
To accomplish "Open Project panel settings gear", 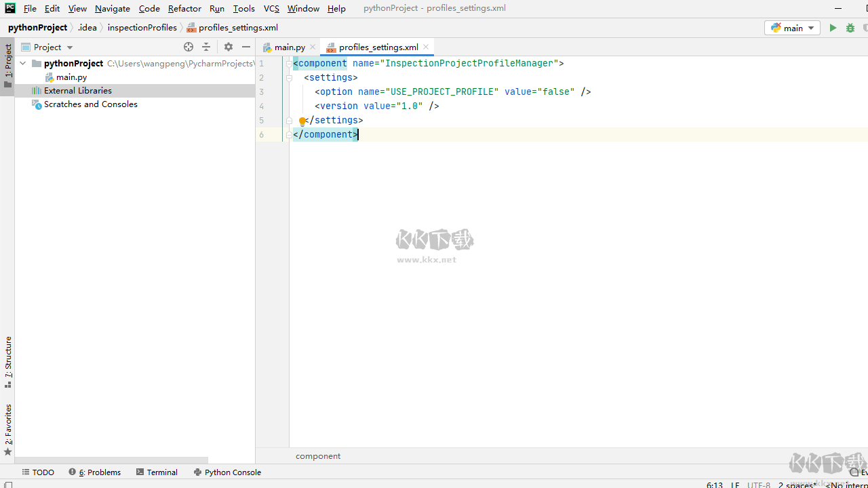I will (229, 47).
